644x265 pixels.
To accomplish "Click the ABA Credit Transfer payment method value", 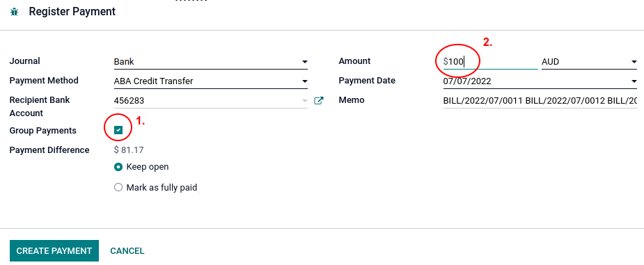I will [154, 81].
